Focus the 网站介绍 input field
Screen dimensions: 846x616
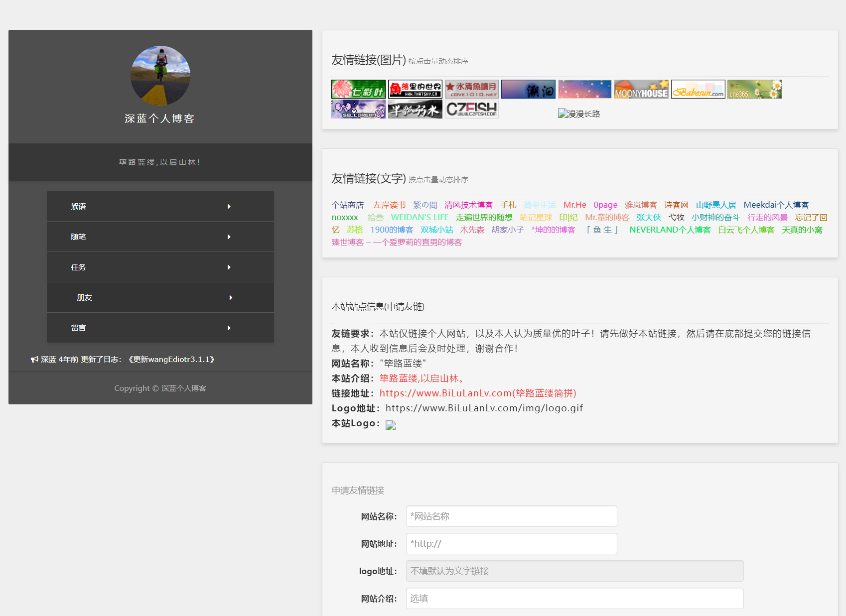575,599
